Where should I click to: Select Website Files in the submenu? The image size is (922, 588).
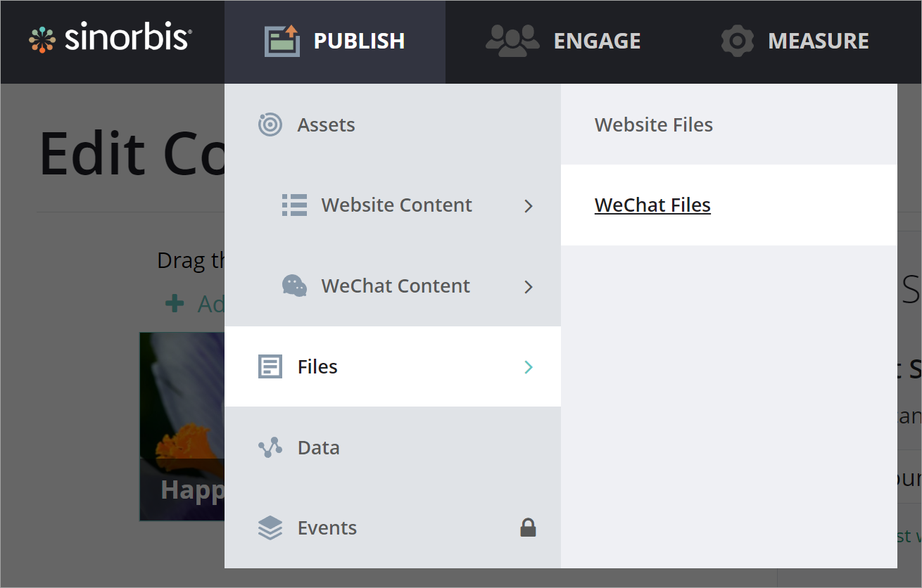654,124
